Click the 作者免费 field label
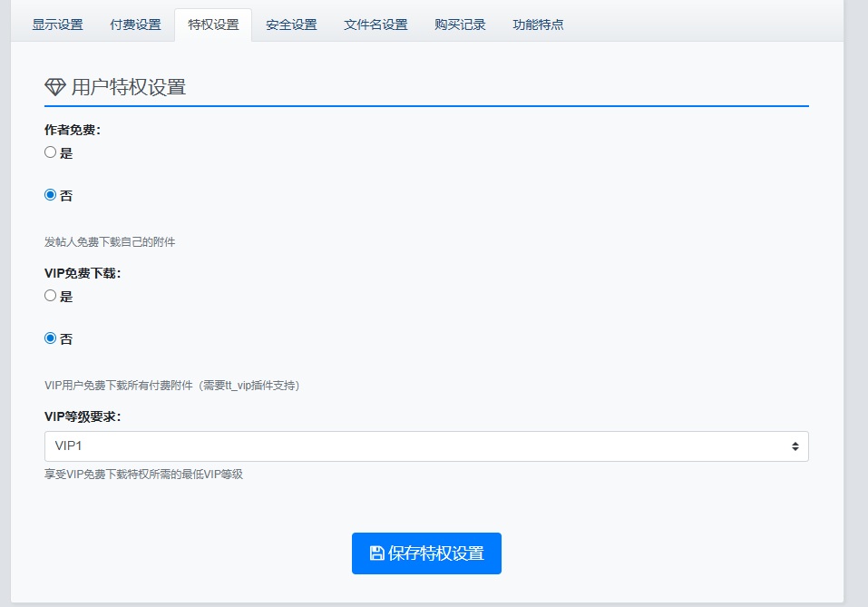 click(73, 130)
